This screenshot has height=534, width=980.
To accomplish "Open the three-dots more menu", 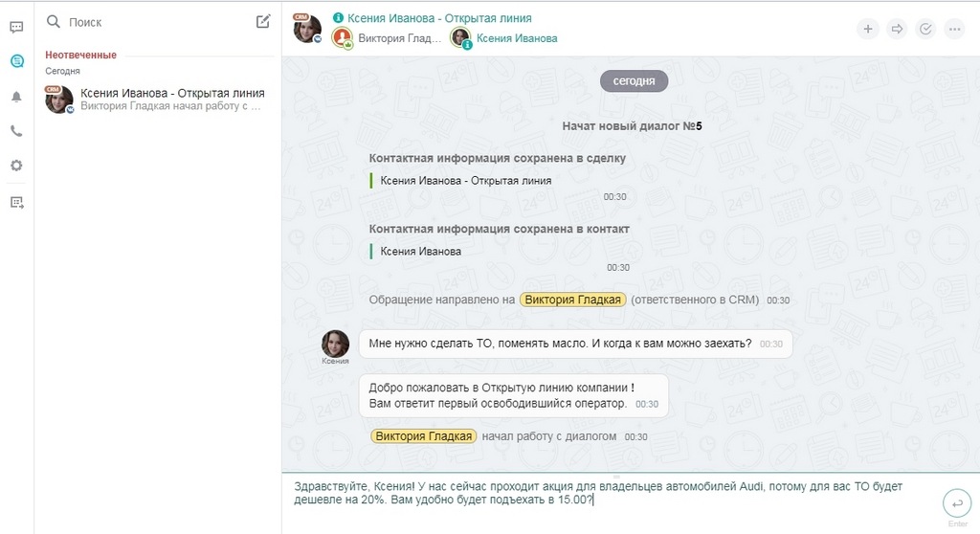I will (954, 29).
